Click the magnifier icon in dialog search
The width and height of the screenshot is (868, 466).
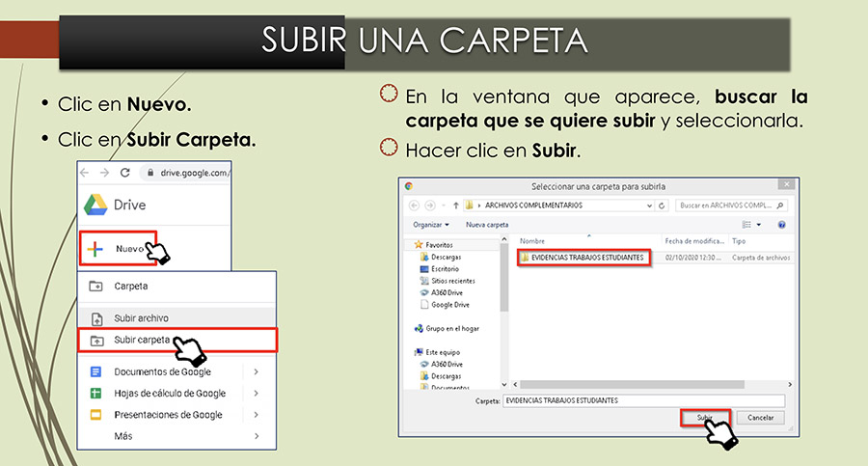click(x=779, y=206)
